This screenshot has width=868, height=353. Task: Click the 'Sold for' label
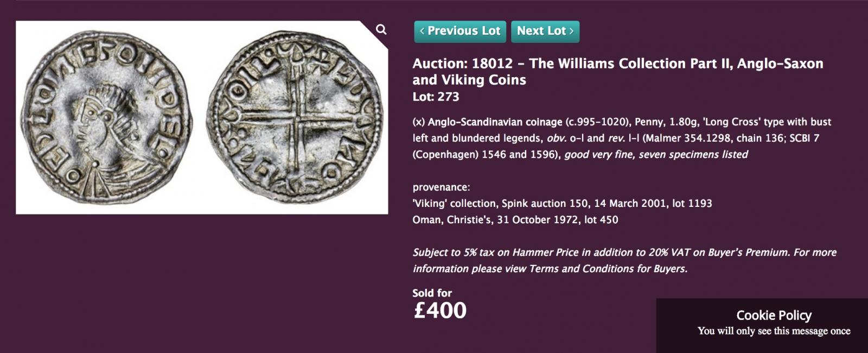(x=432, y=293)
